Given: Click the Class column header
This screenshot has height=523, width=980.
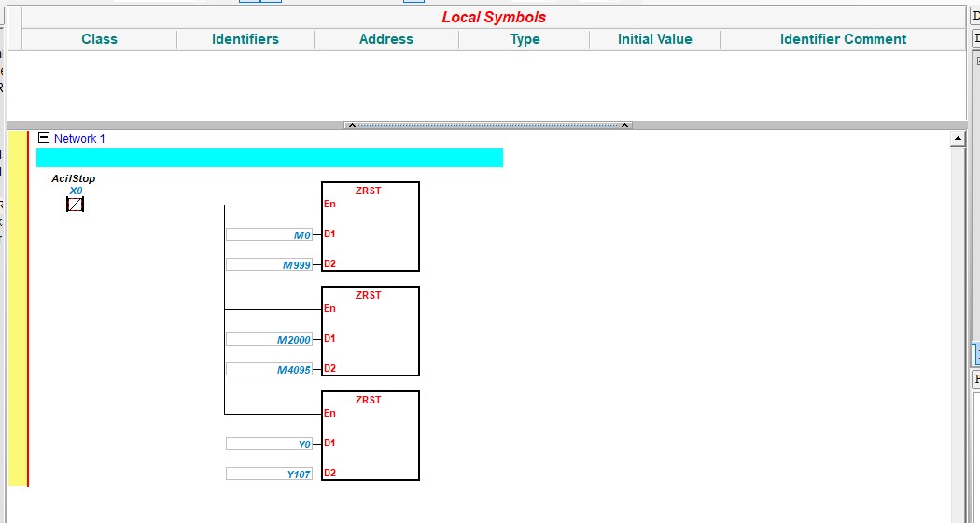Looking at the screenshot, I should [x=99, y=39].
